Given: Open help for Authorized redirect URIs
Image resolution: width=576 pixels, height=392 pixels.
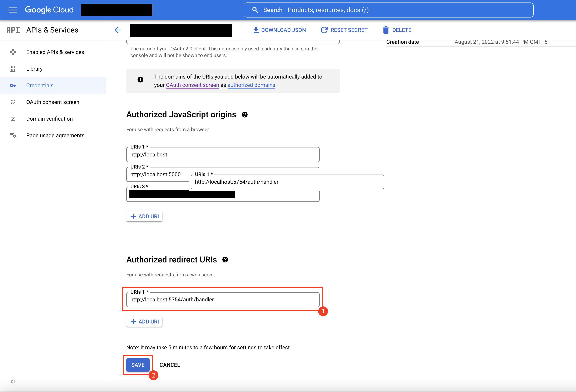Looking at the screenshot, I should click(x=225, y=260).
